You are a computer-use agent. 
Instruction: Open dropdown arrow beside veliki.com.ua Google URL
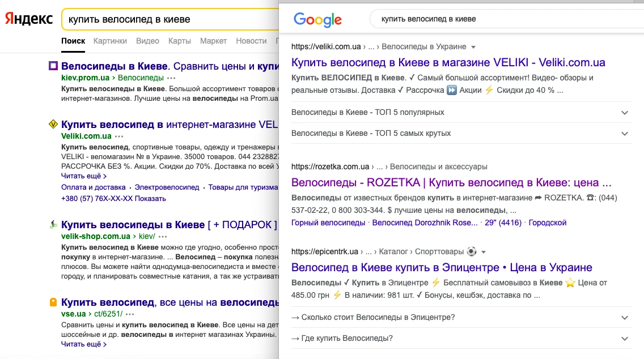tap(473, 47)
